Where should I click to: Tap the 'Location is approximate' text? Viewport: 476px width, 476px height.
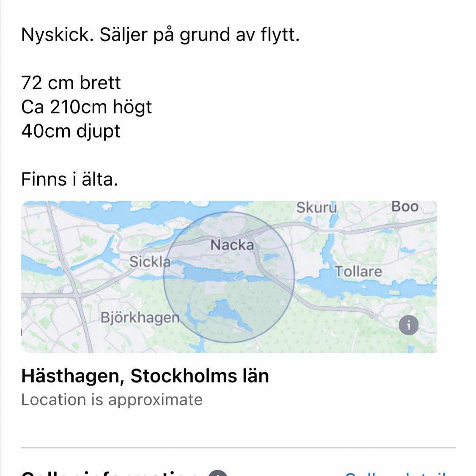[x=112, y=399]
